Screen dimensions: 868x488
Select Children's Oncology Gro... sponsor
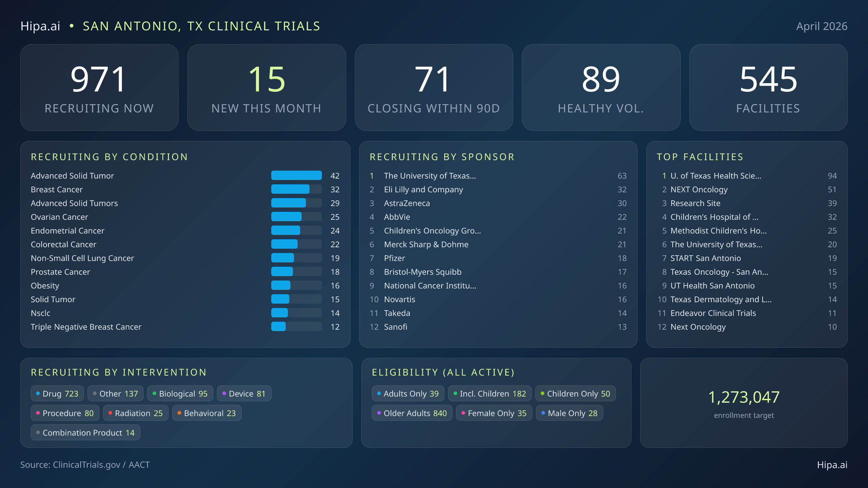click(498, 231)
